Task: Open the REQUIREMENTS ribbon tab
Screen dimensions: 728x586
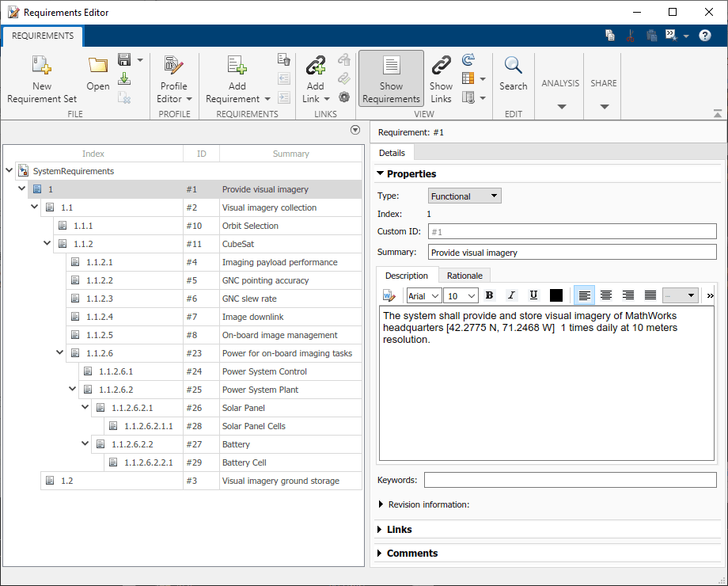Action: point(42,36)
